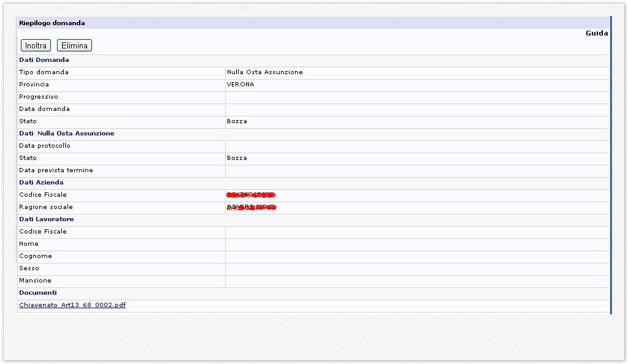
Task: Click the Nulla Osta Assunzione value of Tipo domanda
Action: 265,72
